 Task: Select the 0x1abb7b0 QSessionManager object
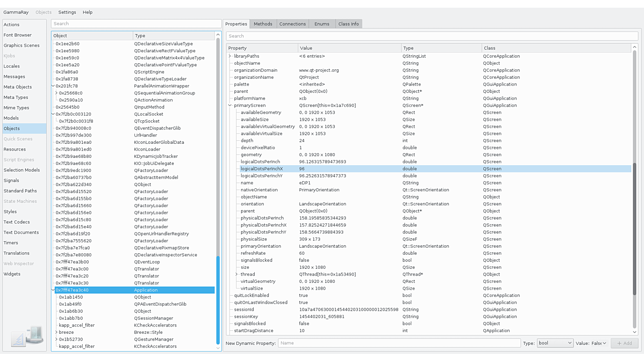click(x=71, y=318)
